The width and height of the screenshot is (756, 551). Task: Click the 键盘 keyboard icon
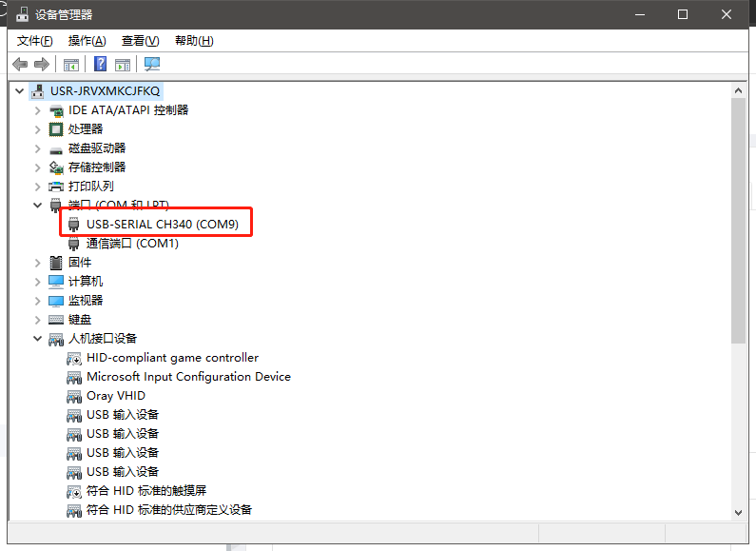coord(56,320)
